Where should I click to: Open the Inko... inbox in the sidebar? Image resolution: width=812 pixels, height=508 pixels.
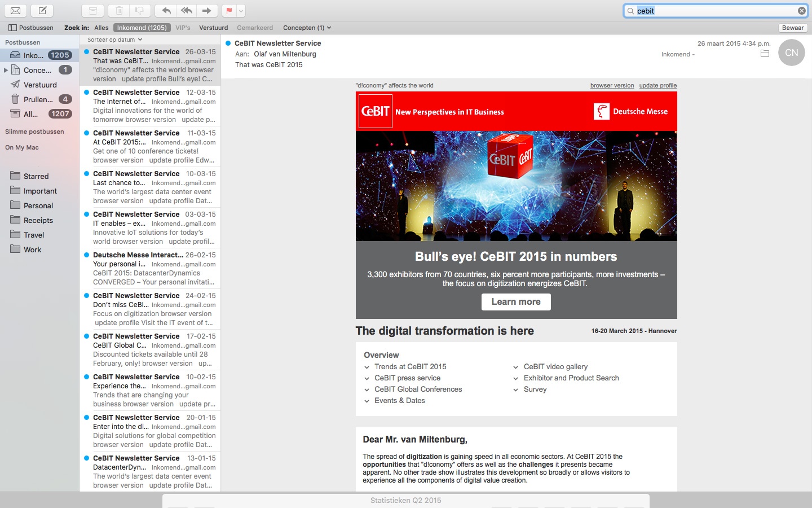click(x=39, y=55)
